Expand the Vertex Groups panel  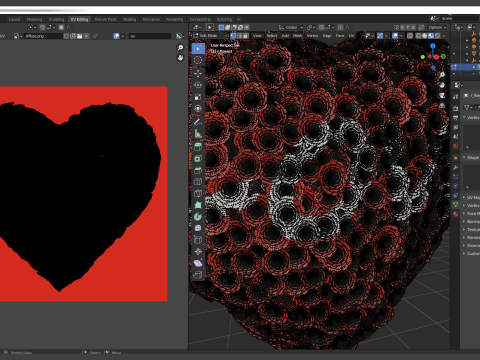coord(471,118)
